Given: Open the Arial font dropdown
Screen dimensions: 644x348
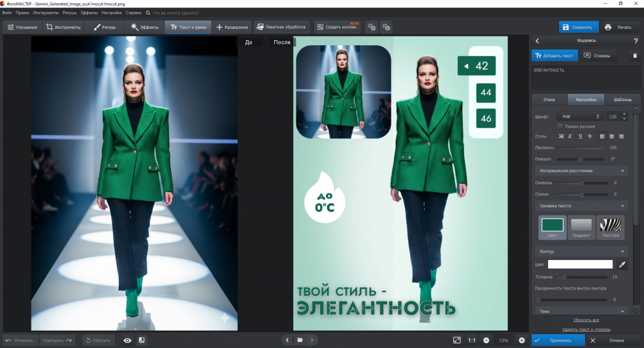Looking at the screenshot, I should [580, 117].
